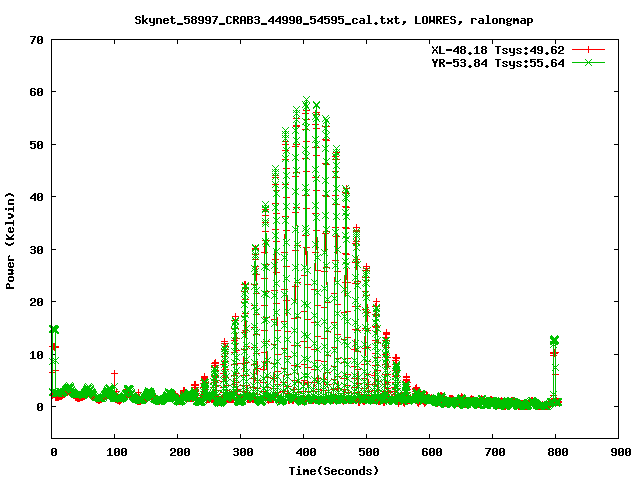
Task: Click the y-axis tick label 40
Action: point(36,197)
